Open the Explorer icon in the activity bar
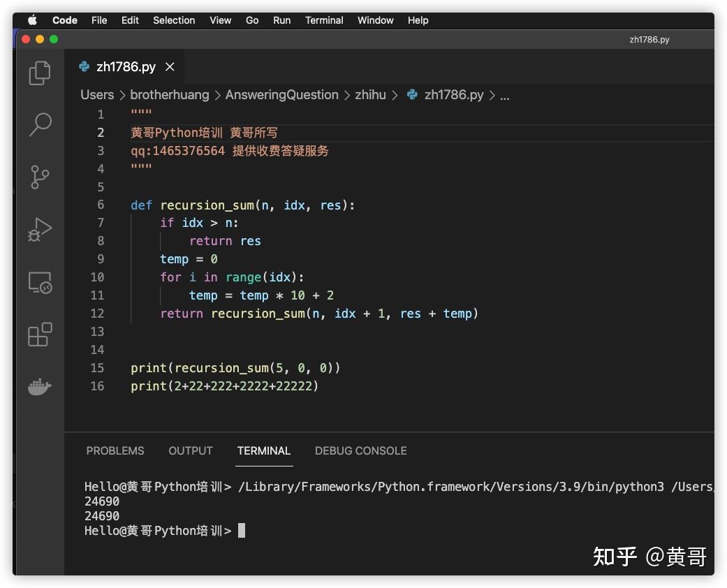Viewport: 727px width, 588px height. pos(39,72)
